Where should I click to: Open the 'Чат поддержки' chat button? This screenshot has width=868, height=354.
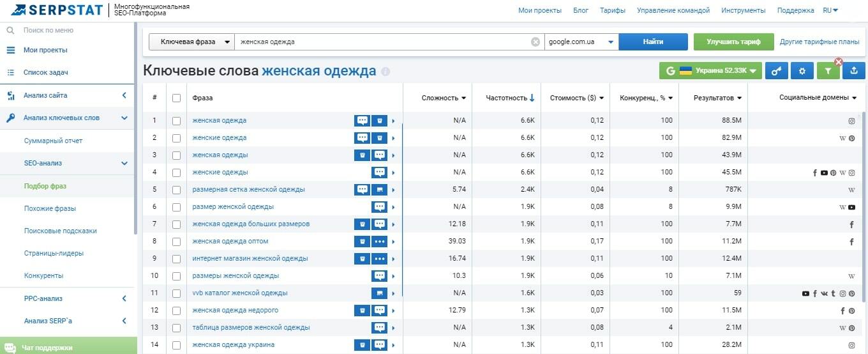[x=68, y=346]
